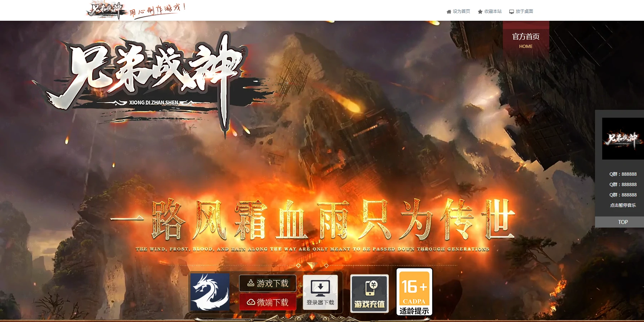The width and height of the screenshot is (644, 322).
Task: Click the gold arrow carousel control
Action: tap(312, 266)
